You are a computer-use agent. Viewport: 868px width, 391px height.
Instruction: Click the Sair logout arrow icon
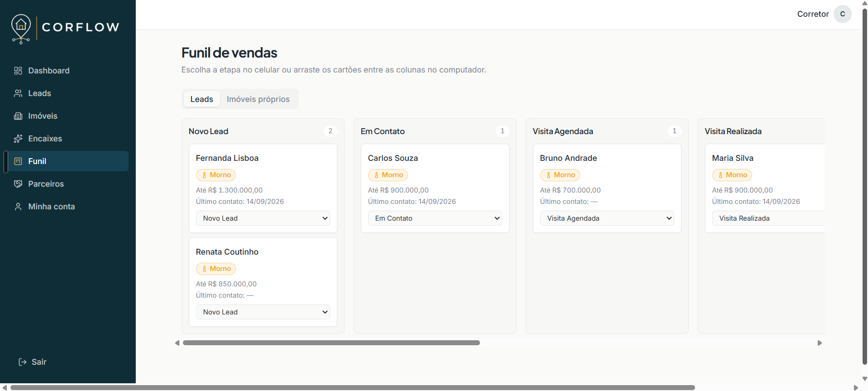[22, 362]
